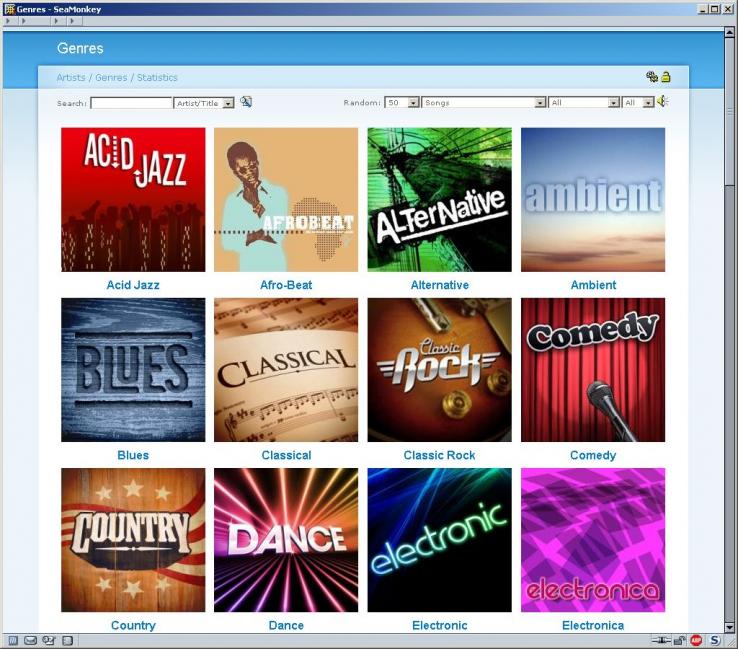Click the vertical scrollbar up arrow

coord(729,32)
